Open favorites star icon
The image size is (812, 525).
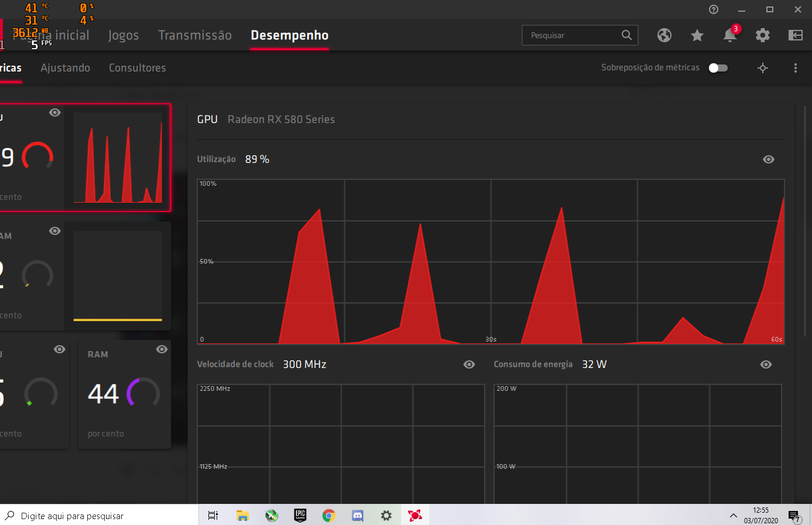(697, 35)
